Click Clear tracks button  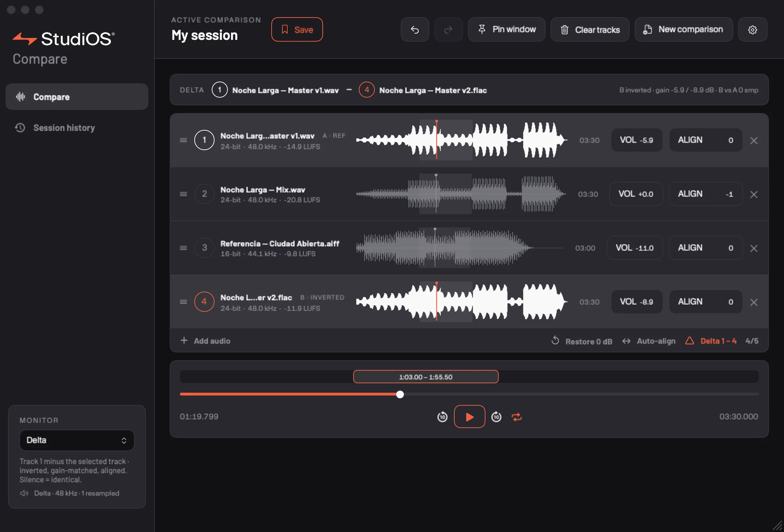(x=590, y=30)
